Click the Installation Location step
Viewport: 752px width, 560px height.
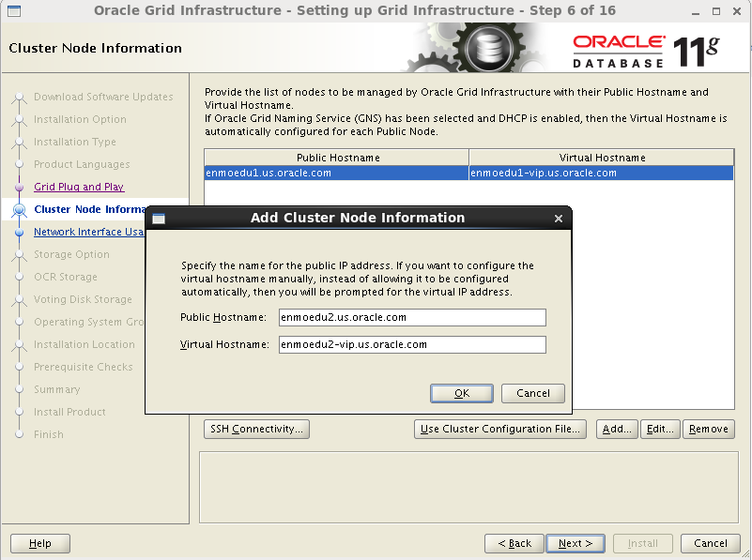(x=84, y=344)
